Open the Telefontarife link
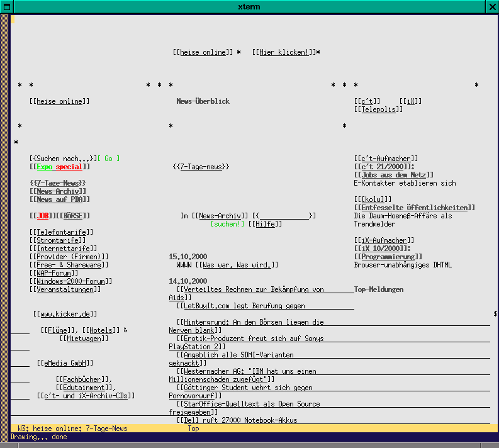 [x=62, y=232]
